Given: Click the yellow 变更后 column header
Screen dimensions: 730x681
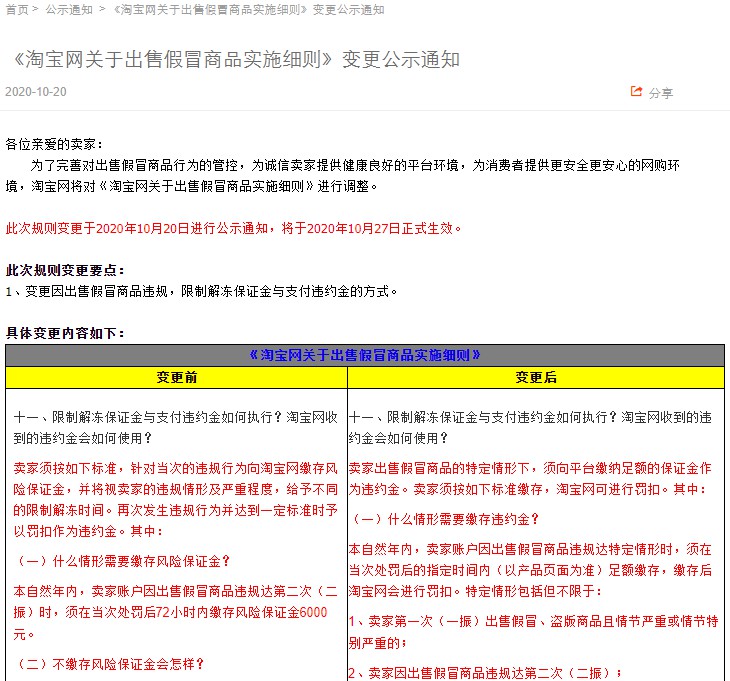Looking at the screenshot, I should (536, 378).
